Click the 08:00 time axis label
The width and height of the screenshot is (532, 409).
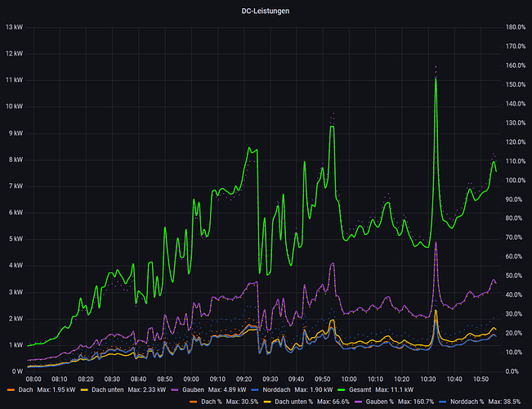click(34, 379)
